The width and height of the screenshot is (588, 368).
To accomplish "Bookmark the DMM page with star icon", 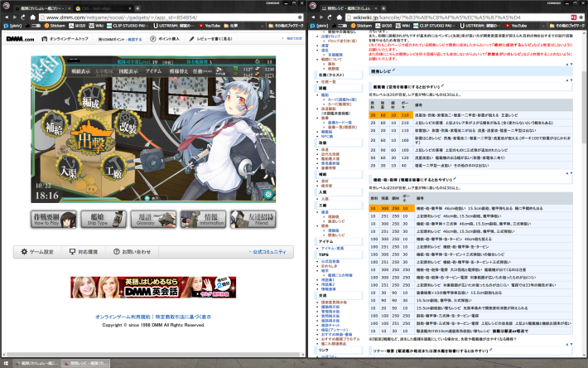I will tap(300, 17).
